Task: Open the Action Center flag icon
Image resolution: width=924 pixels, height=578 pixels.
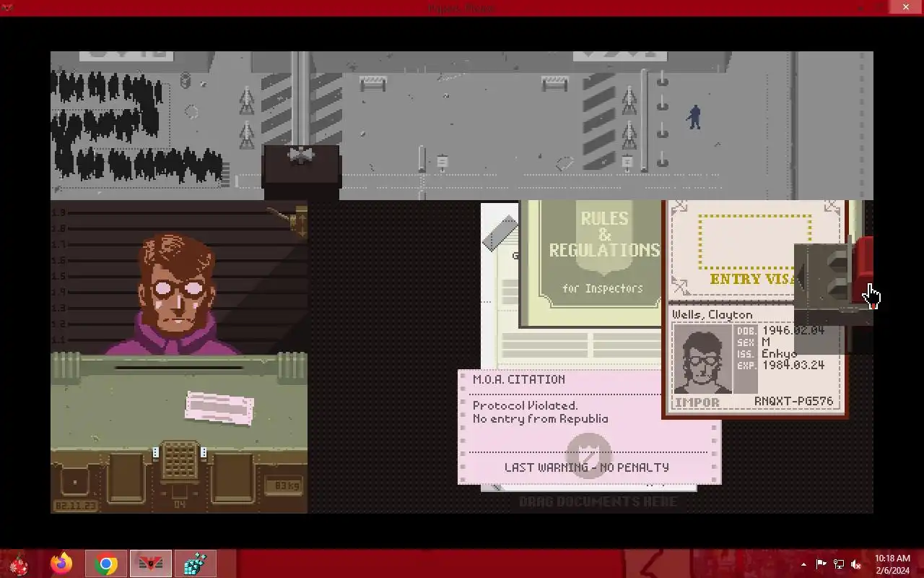Action: [x=821, y=564]
